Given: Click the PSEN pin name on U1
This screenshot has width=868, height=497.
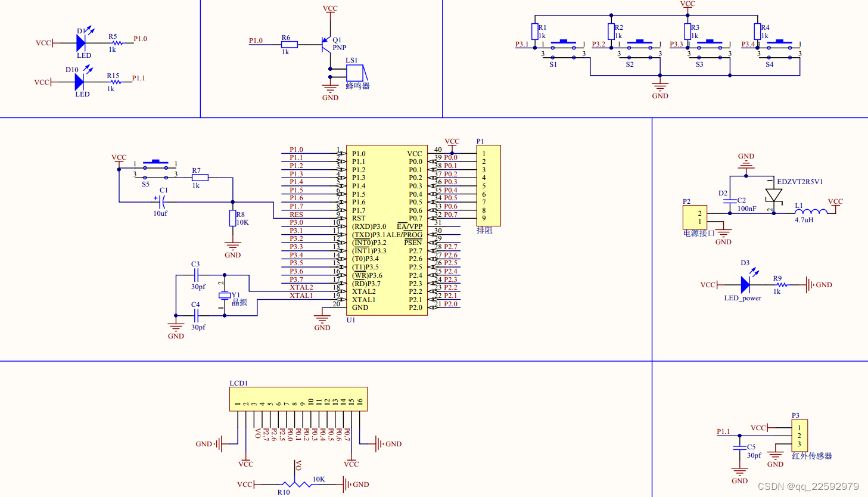Looking at the screenshot, I should 413,243.
